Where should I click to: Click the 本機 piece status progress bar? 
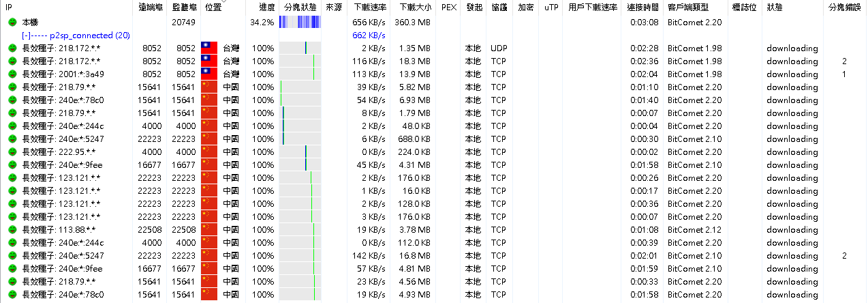(300, 23)
